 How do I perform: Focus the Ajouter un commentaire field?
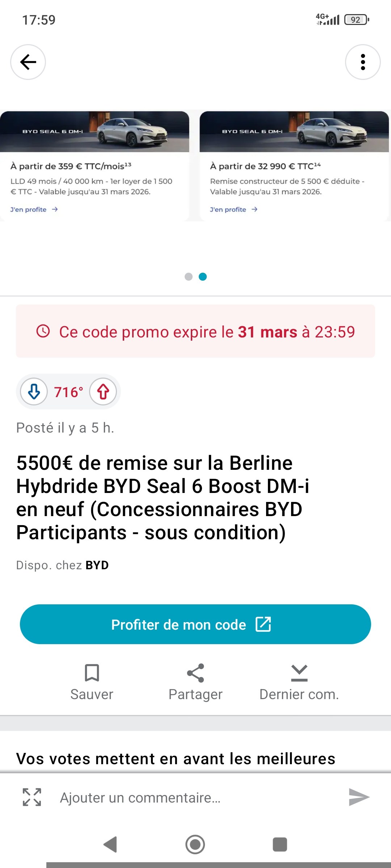pyautogui.click(x=195, y=797)
